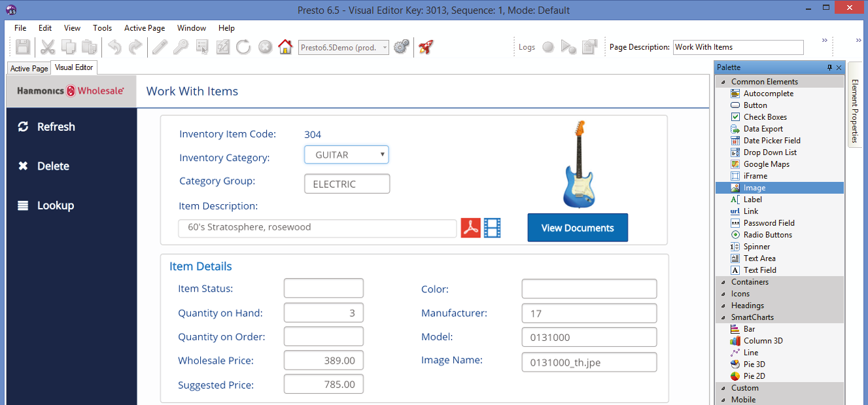
Task: Click the pencil edit icon
Action: pos(160,47)
